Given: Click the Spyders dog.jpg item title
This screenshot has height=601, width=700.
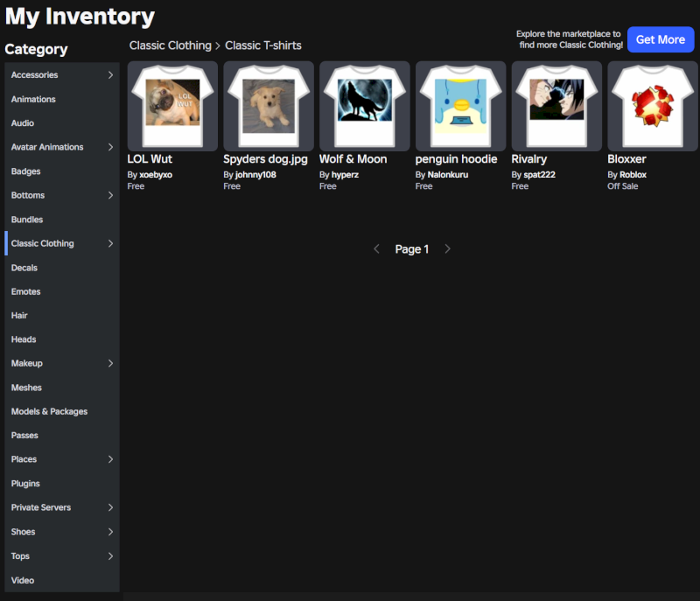Looking at the screenshot, I should pyautogui.click(x=266, y=160).
